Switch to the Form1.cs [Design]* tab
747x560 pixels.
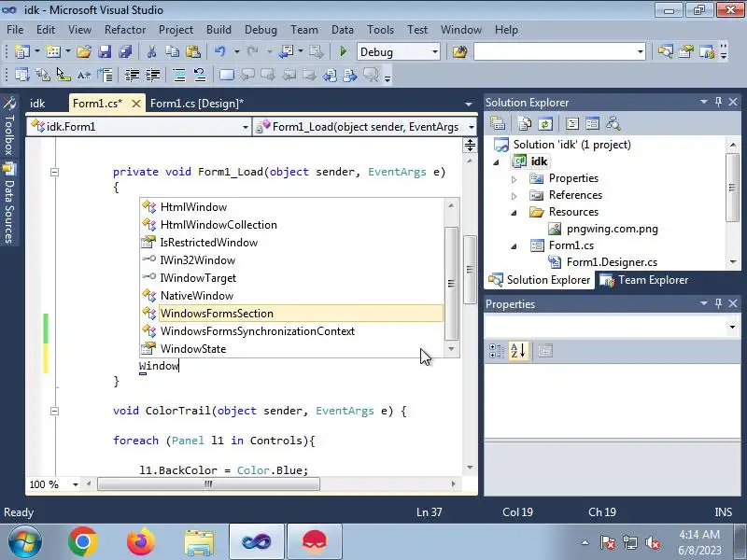[x=197, y=104]
